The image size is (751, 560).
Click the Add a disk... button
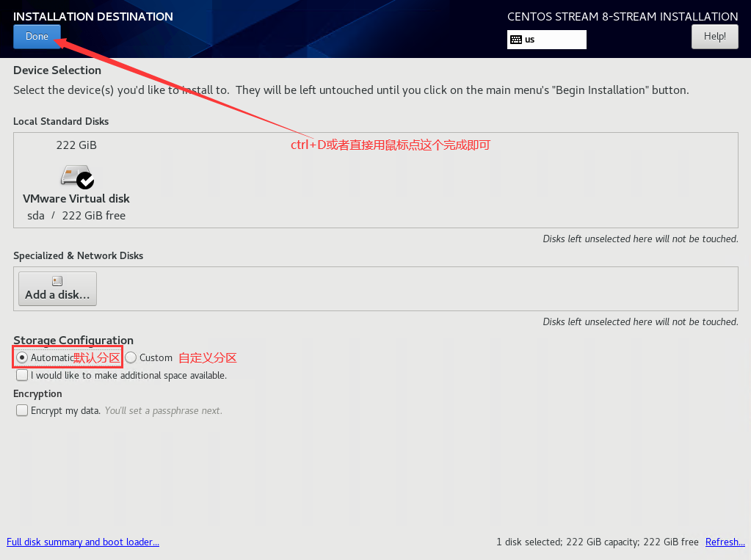tap(57, 289)
